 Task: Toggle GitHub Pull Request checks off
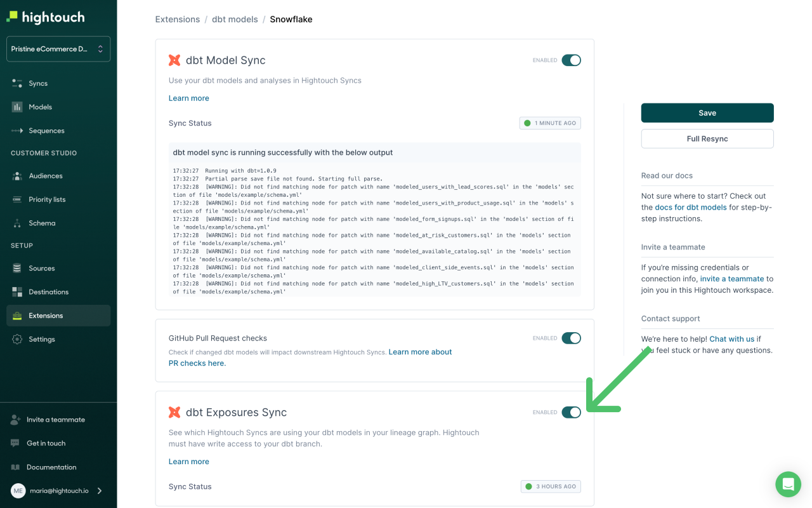coord(571,338)
